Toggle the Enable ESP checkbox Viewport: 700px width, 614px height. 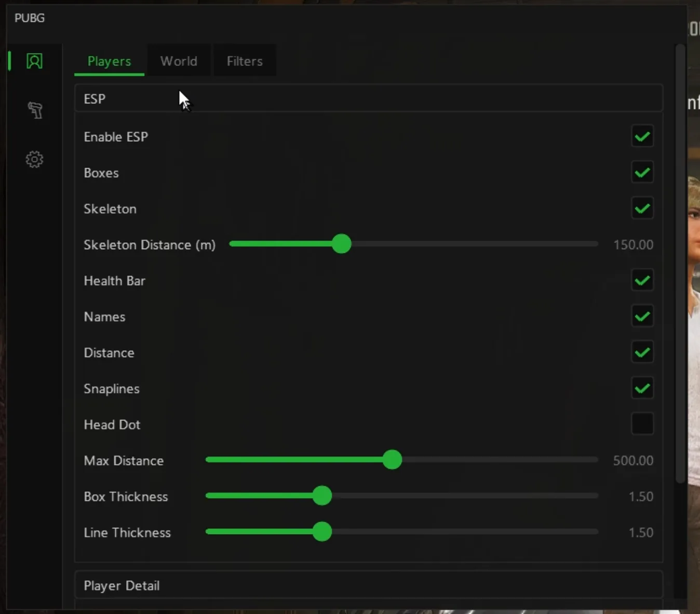(642, 137)
